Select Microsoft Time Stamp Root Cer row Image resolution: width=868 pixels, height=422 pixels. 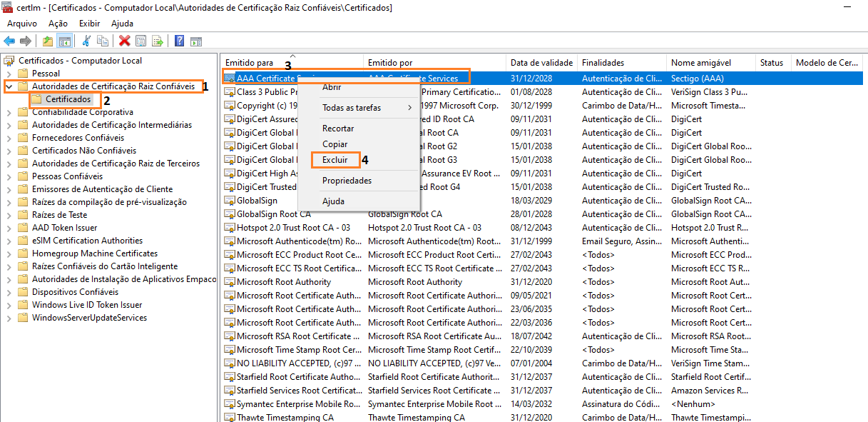coord(542,350)
